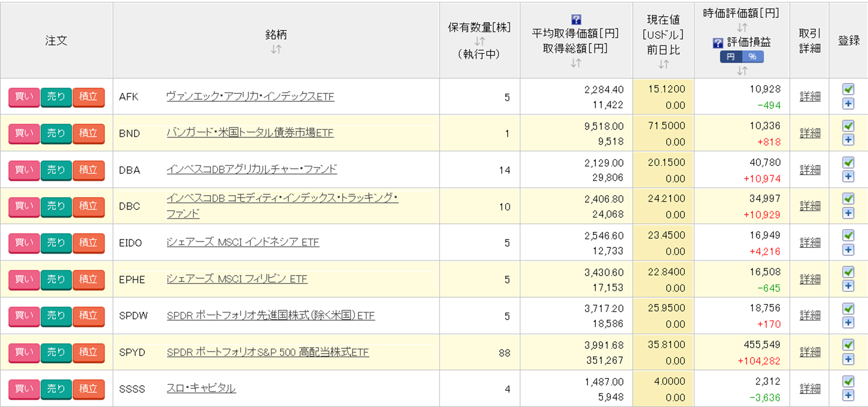Sort by 現在値 前日比 column arrows
868x407 pixels.
point(663,64)
